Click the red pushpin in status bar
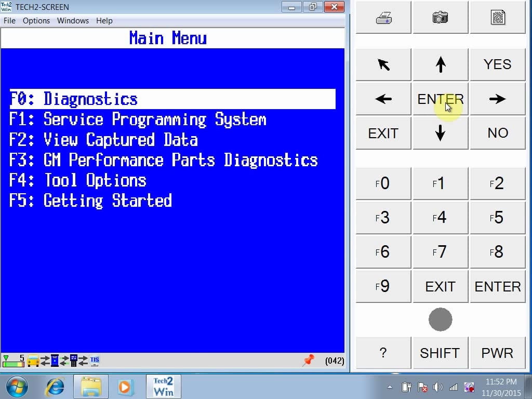Viewport: 532px width, 399px height. point(309,360)
